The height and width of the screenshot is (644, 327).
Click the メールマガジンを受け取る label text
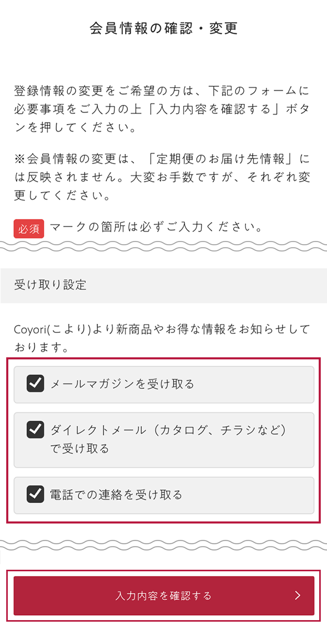122,384
